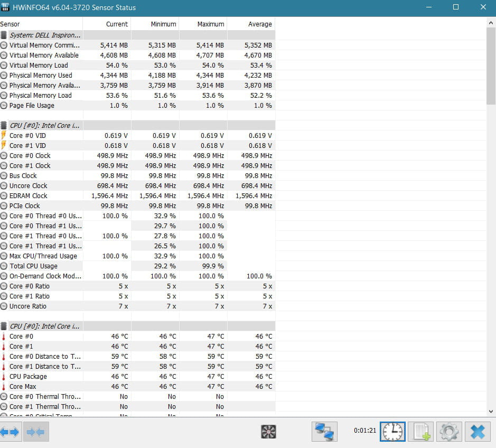The width and height of the screenshot is (496, 448).
Task: Click the thermometer icon beside Core #0
Action: [x=4, y=337]
